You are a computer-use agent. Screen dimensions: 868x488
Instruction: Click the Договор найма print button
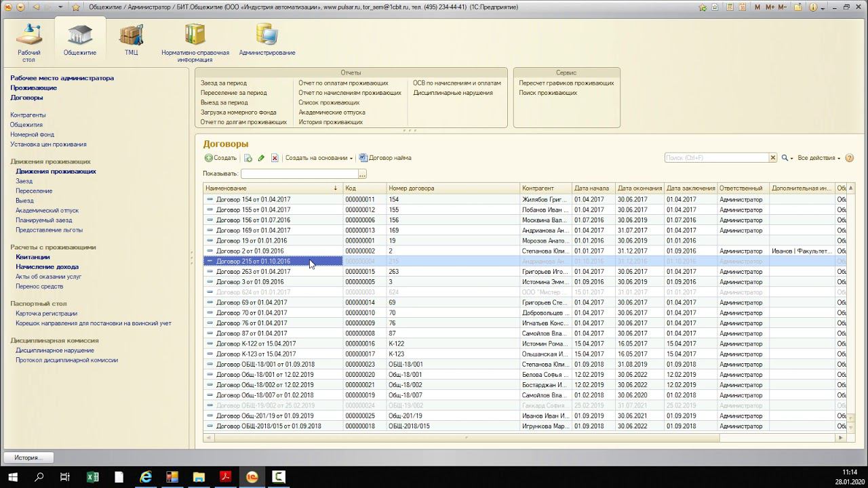coord(385,158)
